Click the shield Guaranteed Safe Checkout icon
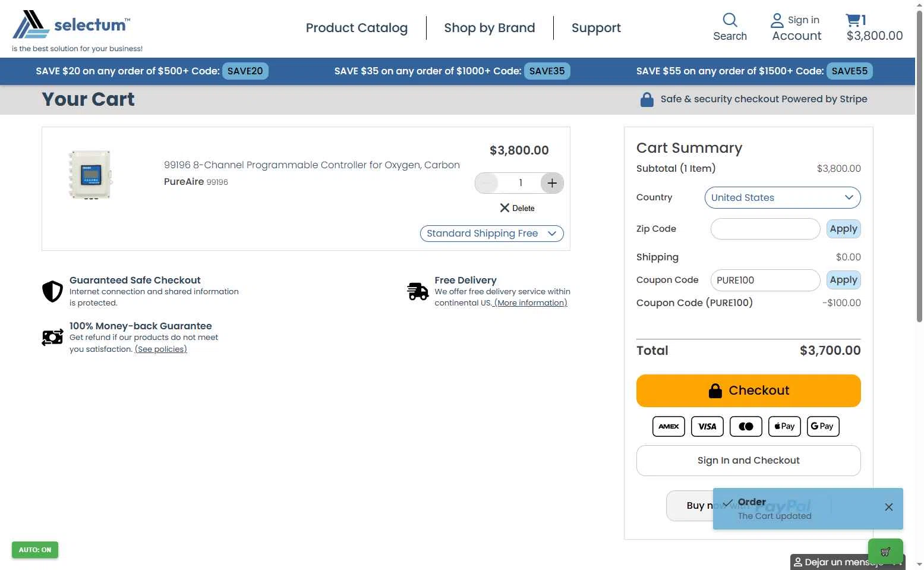 pos(52,291)
